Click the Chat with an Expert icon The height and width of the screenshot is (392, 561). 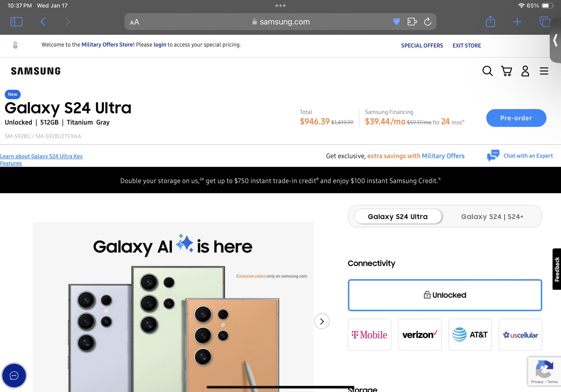(493, 155)
